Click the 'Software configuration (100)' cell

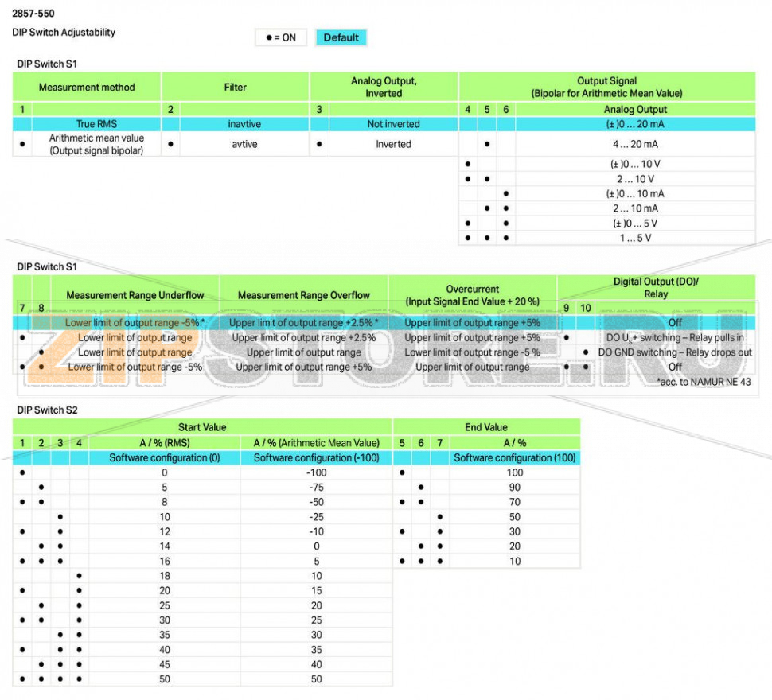pyautogui.click(x=515, y=457)
